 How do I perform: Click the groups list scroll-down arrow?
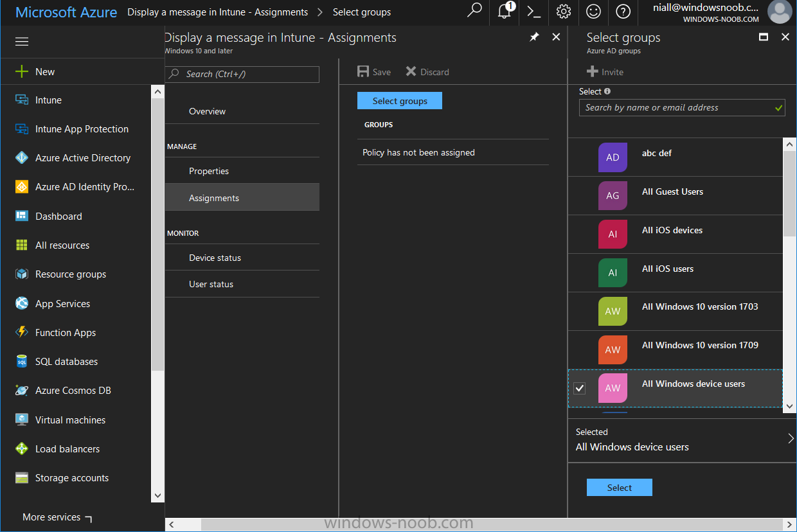click(x=790, y=407)
